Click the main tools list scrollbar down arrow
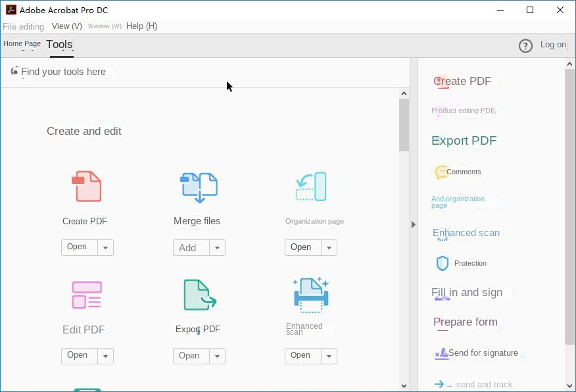Image resolution: width=576 pixels, height=392 pixels. pos(404,386)
